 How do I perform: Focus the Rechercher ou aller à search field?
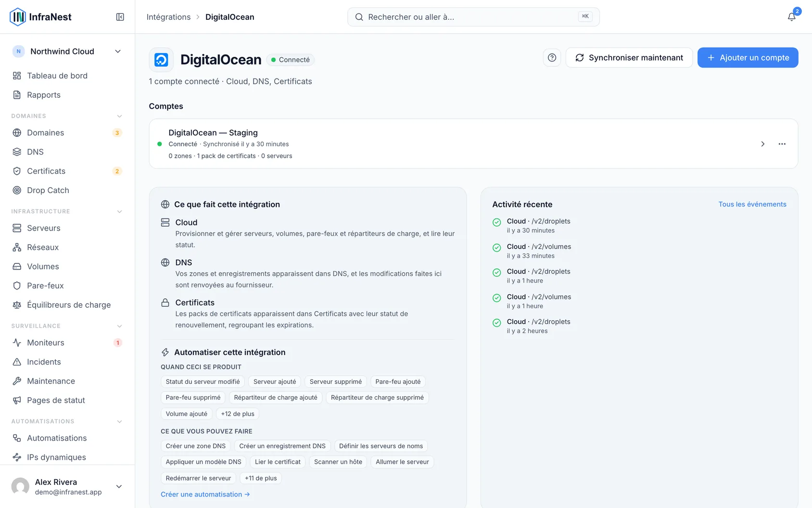coord(473,17)
